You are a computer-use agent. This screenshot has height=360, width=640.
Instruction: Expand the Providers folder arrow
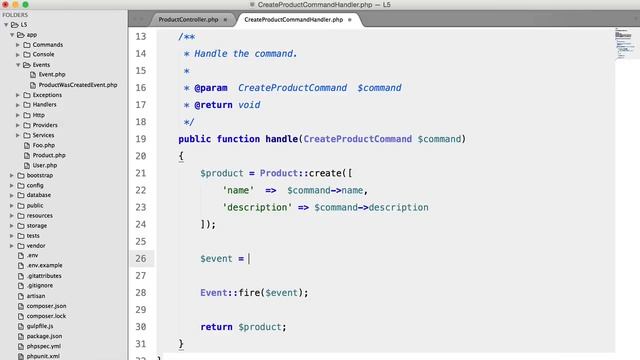(x=18, y=125)
